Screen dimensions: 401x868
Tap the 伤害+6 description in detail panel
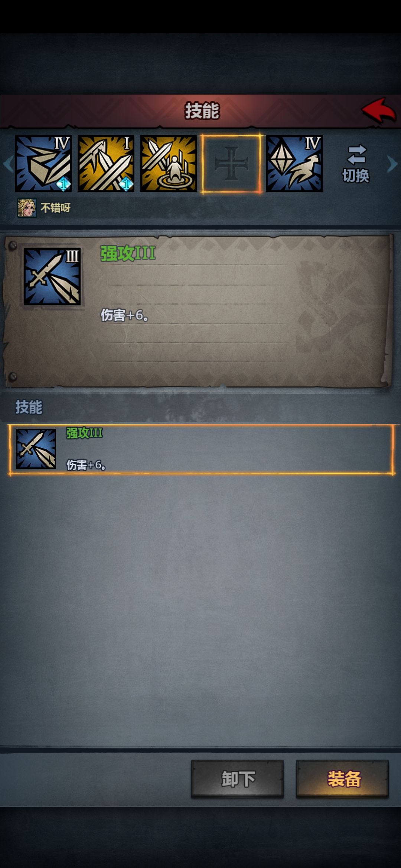125,315
